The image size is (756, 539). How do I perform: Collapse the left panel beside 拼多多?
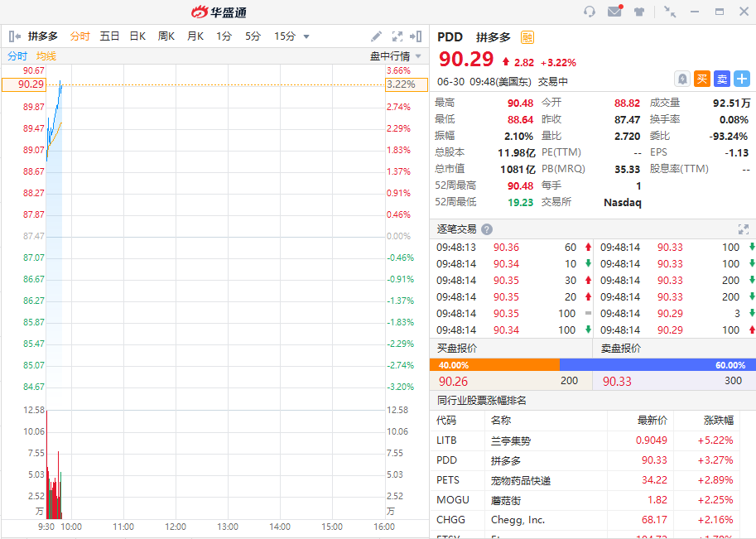pyautogui.click(x=14, y=36)
